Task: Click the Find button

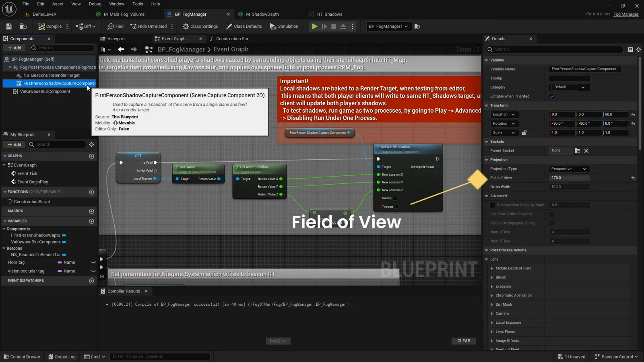Action: [116, 27]
